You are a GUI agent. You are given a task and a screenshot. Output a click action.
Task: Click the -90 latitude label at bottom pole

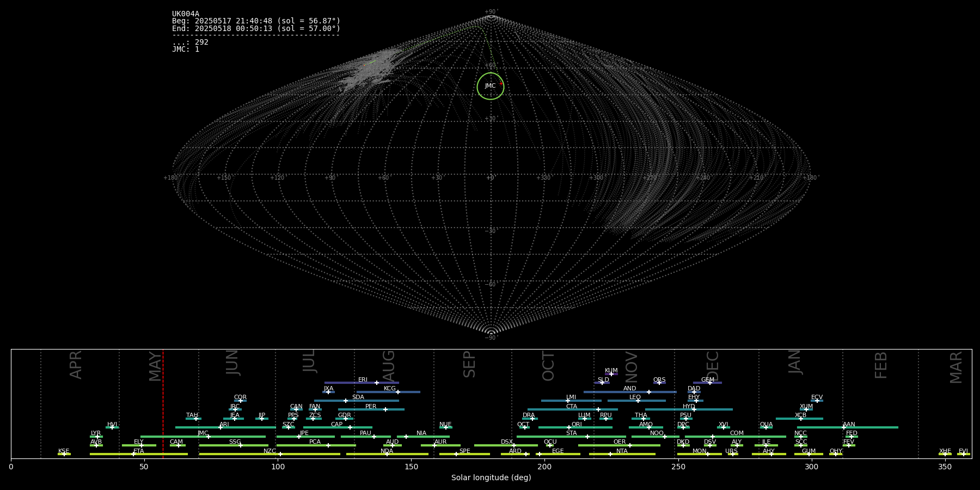click(x=491, y=338)
